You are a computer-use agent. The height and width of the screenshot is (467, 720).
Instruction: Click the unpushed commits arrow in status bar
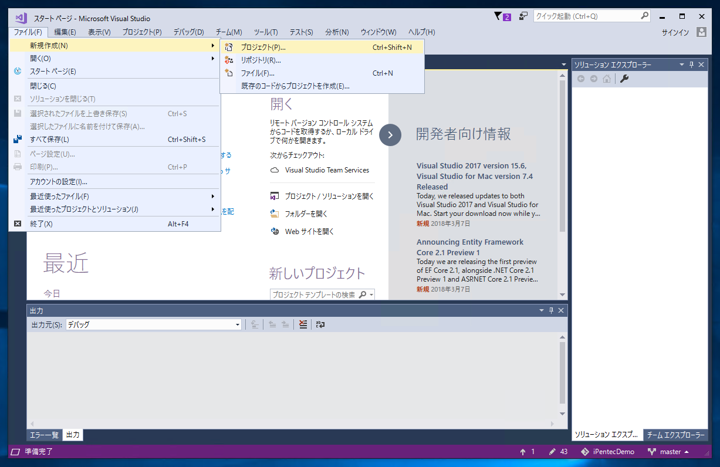[527, 452]
